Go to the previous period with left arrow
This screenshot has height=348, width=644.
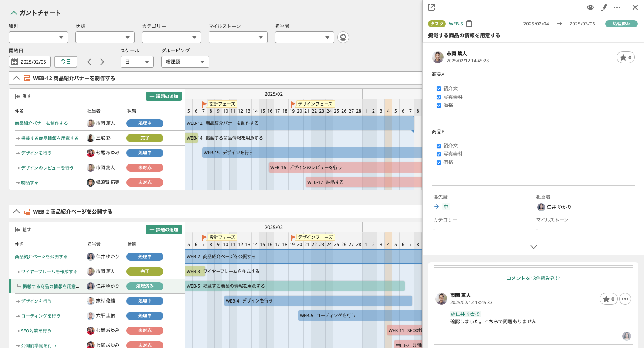(x=89, y=62)
